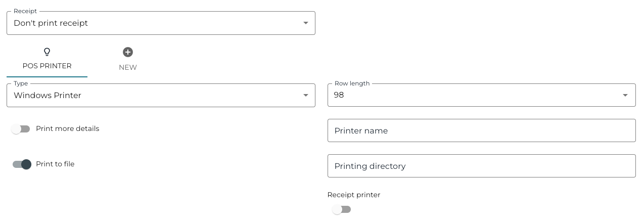Click into the Printing directory field
Image resolution: width=644 pixels, height=224 pixels.
pos(481,166)
